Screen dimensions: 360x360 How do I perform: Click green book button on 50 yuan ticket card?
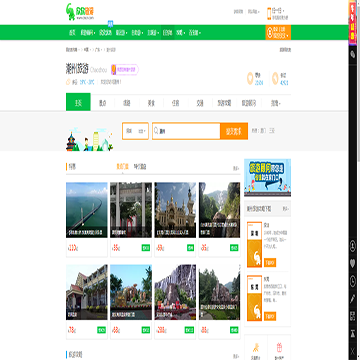190,248
